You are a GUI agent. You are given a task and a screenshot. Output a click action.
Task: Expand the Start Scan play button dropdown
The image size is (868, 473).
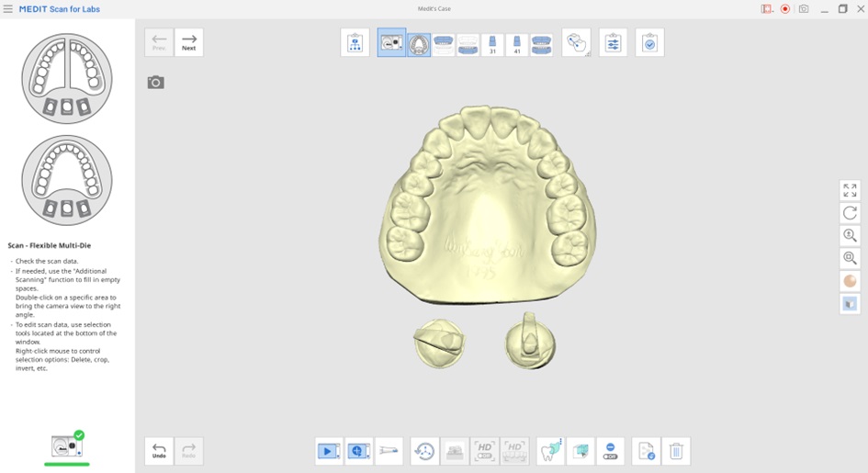coord(338,457)
